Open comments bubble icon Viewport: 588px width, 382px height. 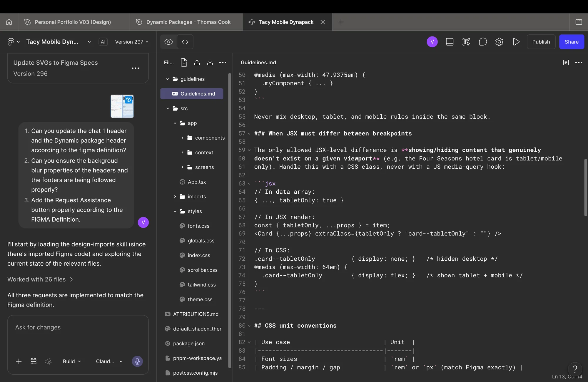[483, 42]
